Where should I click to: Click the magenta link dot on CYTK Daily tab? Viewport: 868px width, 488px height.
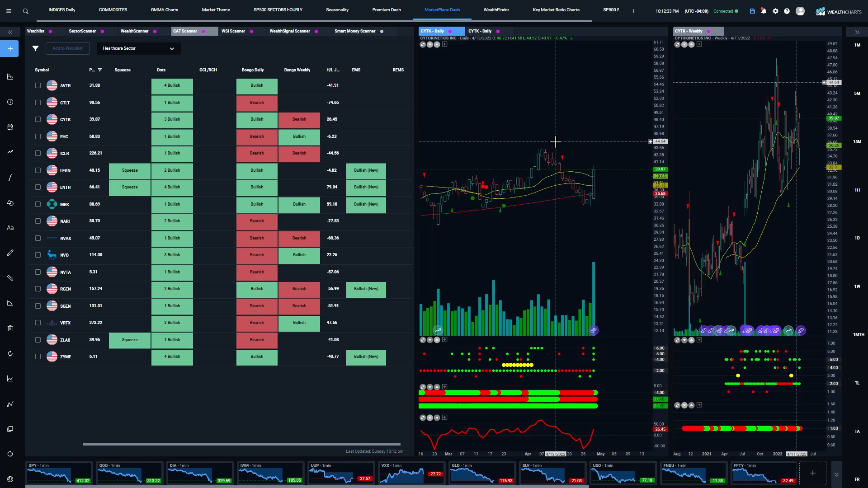(450, 32)
